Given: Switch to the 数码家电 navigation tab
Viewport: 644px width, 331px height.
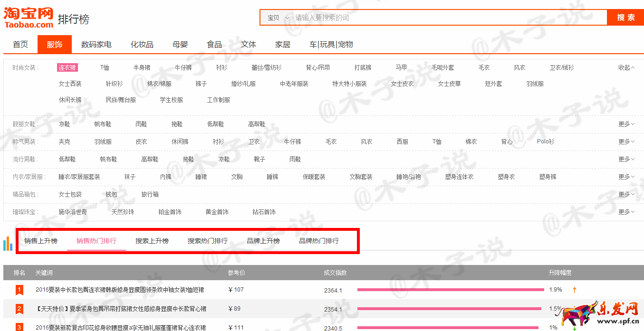Looking at the screenshot, I should [96, 44].
